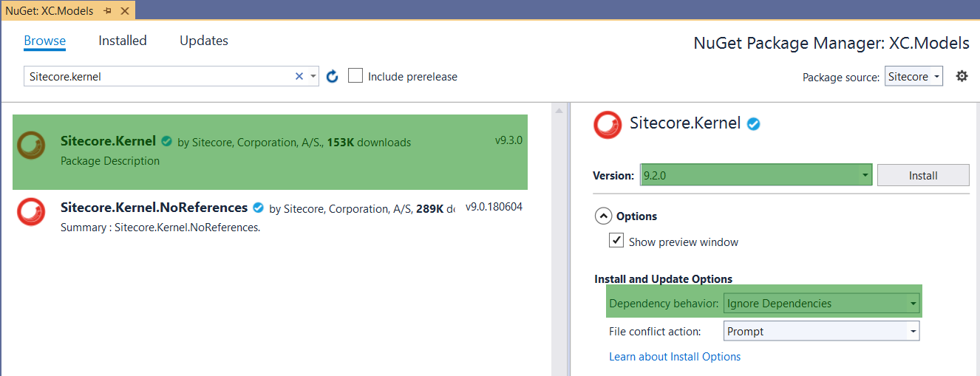980x376 pixels.
Task: Switch to the Installed tab
Action: pos(123,41)
